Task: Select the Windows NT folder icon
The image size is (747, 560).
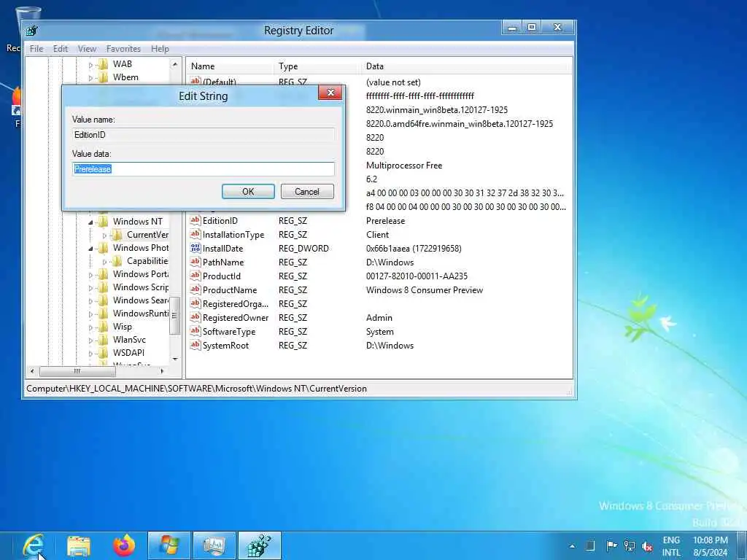Action: pos(103,222)
